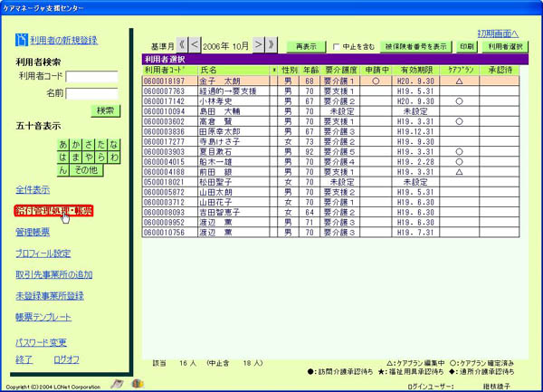Select row for 田原幸太郎
The height and width of the screenshot is (392, 543).
coord(330,131)
